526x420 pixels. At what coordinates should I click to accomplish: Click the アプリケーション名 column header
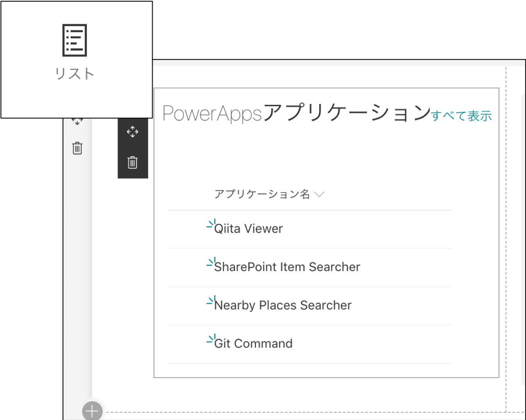[x=262, y=194]
